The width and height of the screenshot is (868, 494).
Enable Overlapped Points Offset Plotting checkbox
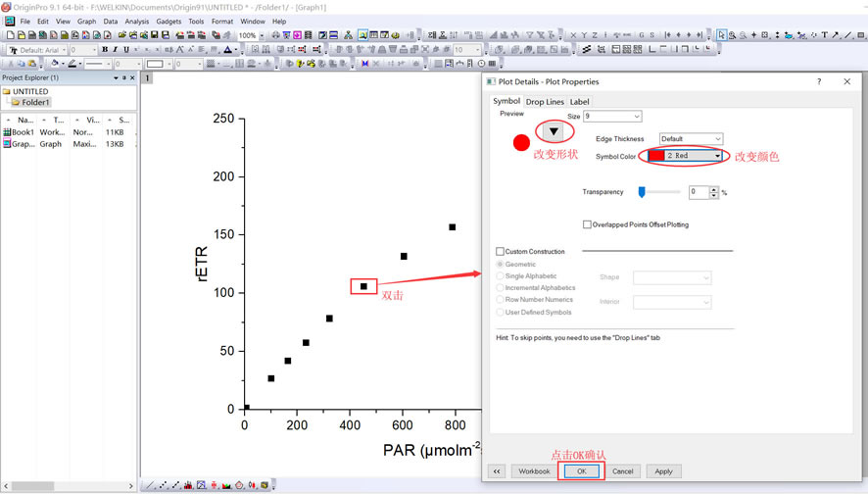point(587,224)
